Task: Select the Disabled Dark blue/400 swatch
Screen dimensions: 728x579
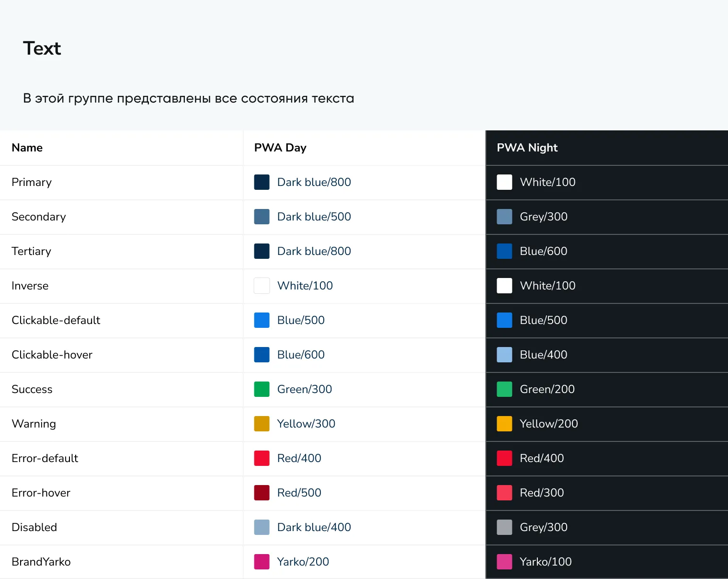Action: click(x=262, y=527)
